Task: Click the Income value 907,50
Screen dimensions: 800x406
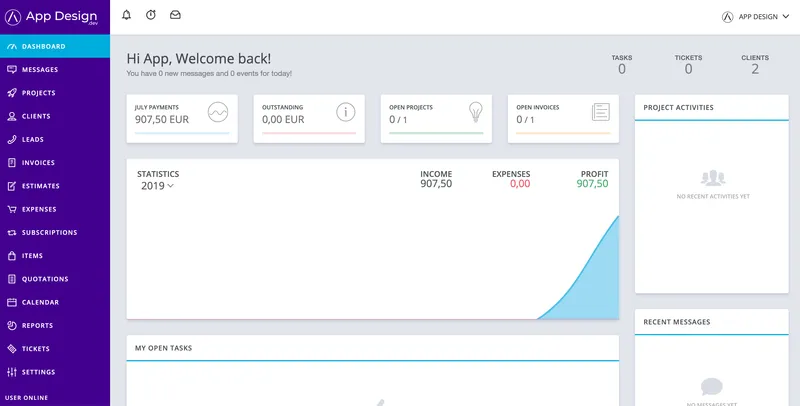Action: [x=436, y=184]
